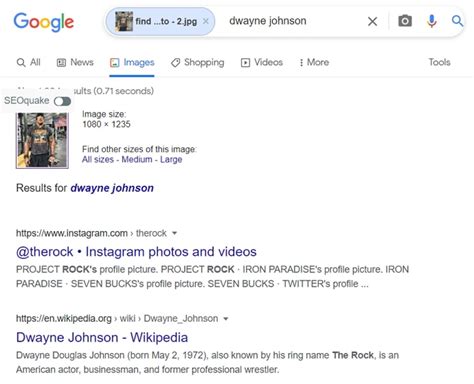This screenshot has width=474, height=384.
Task: Switch to the News tab
Action: coord(75,62)
